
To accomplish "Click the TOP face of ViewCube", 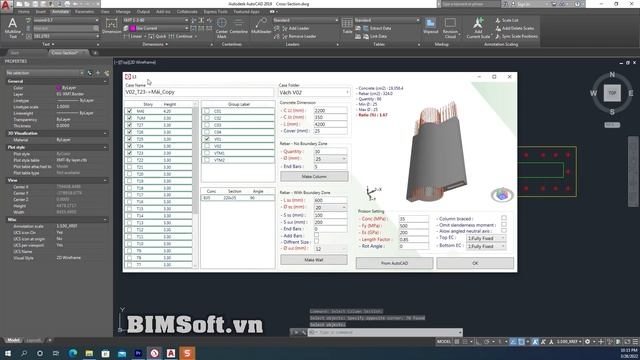I will pyautogui.click(x=612, y=93).
